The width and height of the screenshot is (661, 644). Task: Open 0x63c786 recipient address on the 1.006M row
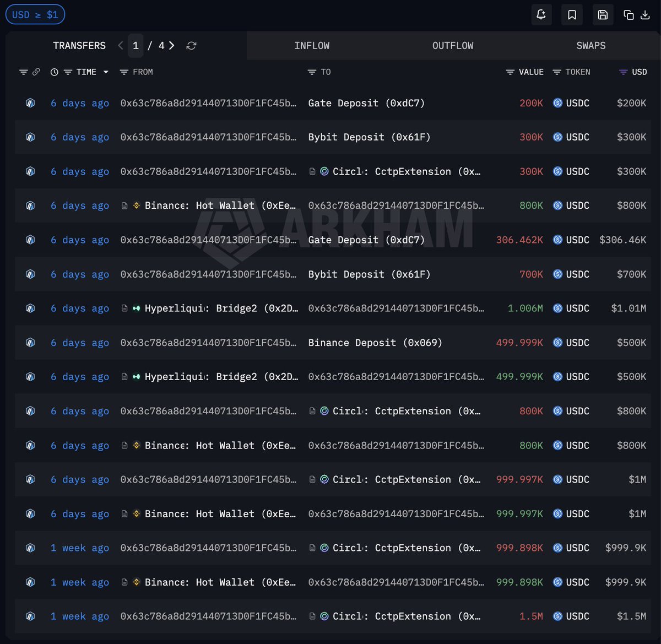[396, 309]
